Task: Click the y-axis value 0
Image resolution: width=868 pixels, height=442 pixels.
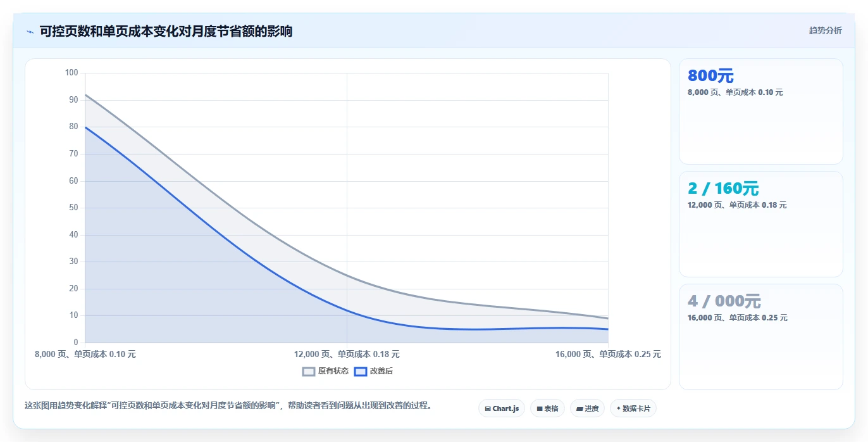Action: [76, 343]
